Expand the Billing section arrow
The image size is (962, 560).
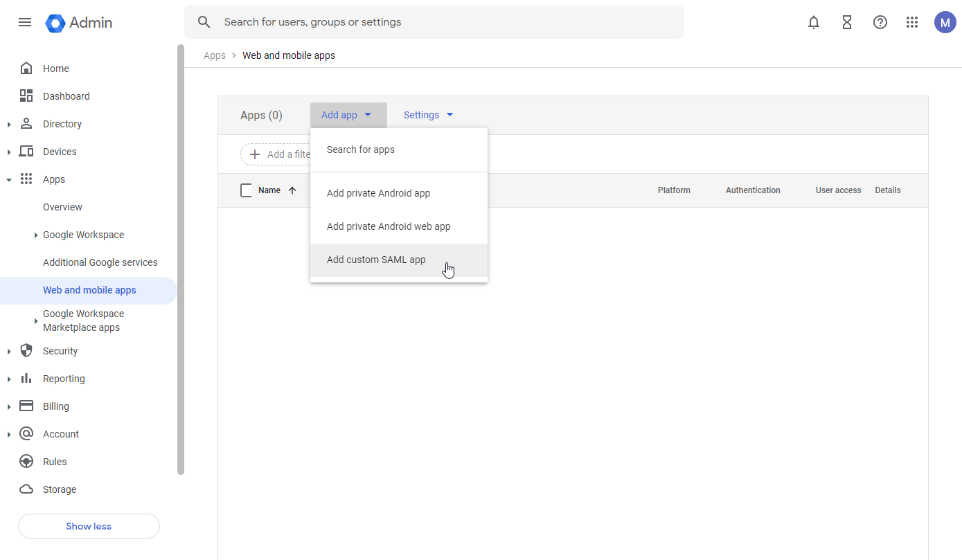tap(9, 407)
